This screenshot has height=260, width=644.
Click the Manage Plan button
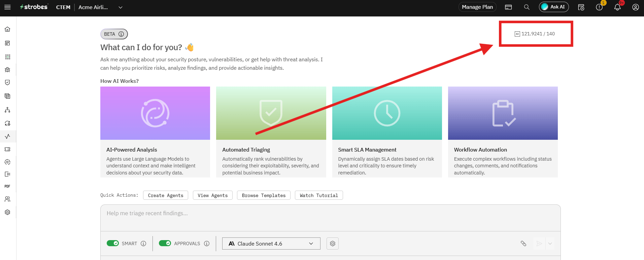tap(477, 7)
